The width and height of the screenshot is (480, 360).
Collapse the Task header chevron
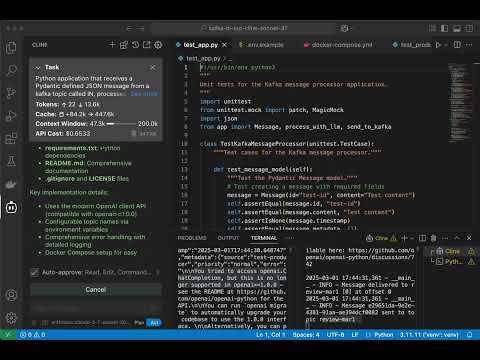[x=38, y=68]
